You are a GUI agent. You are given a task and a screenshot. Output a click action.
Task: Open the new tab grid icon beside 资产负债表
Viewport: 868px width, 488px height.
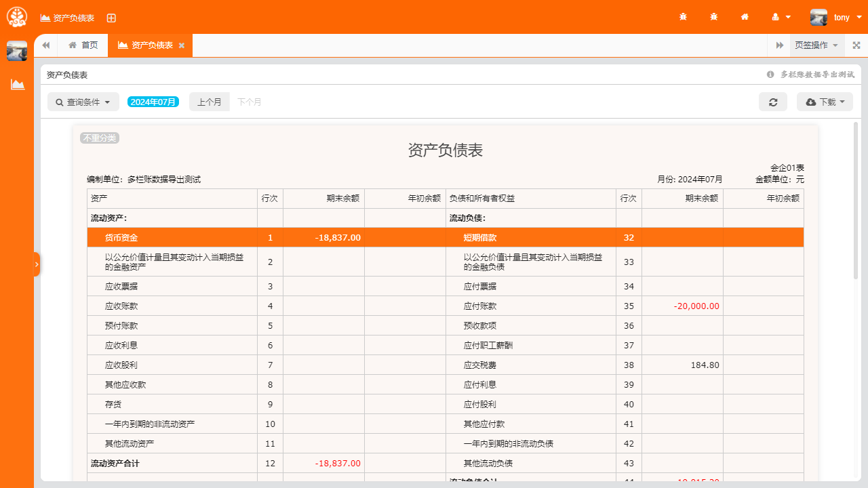111,18
